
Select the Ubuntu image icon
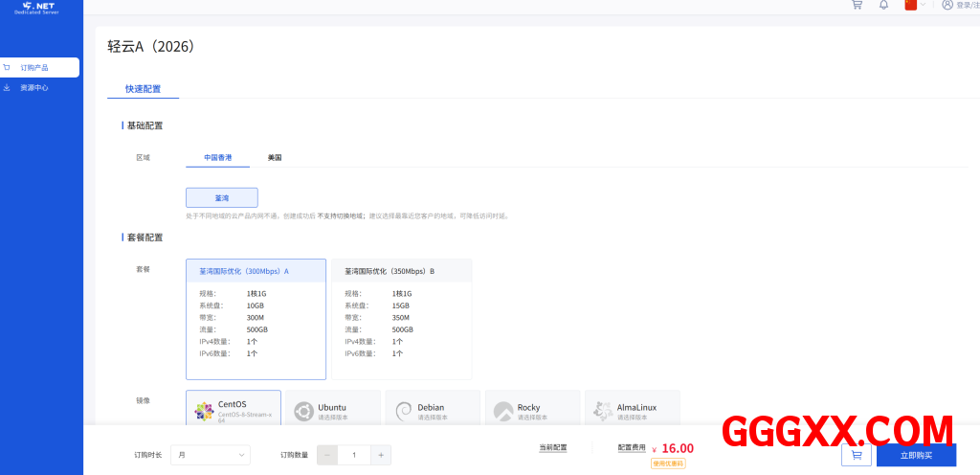click(x=303, y=411)
